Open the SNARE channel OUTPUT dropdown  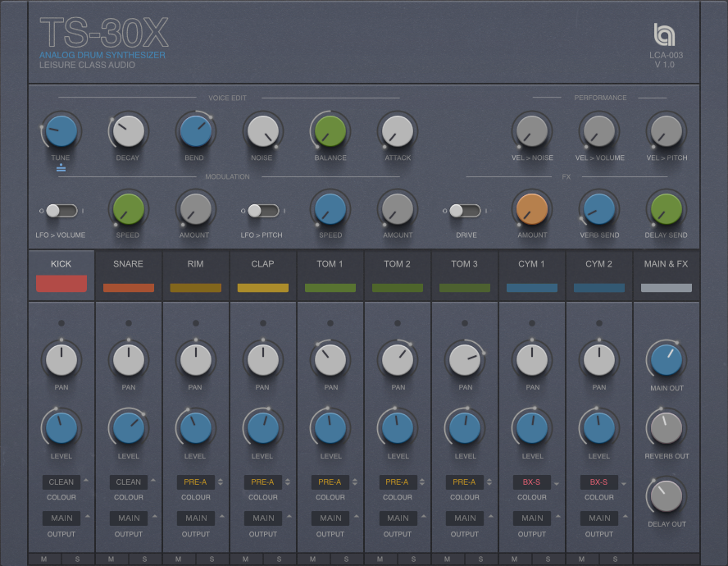point(128,518)
